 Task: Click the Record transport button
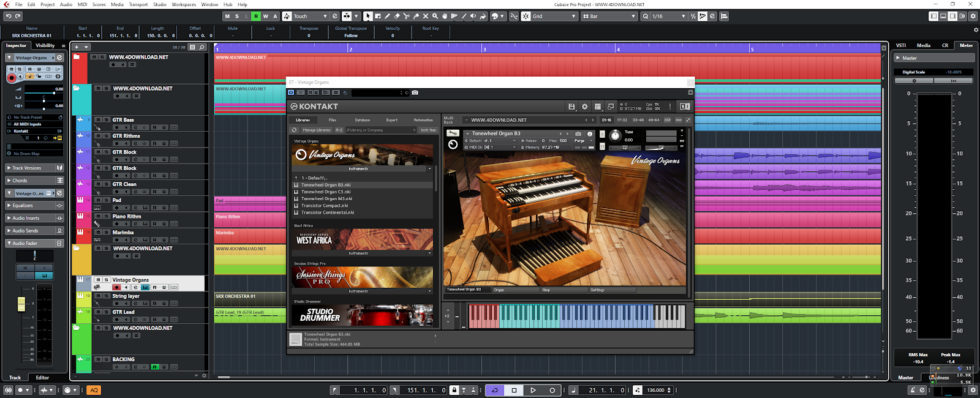coord(552,390)
